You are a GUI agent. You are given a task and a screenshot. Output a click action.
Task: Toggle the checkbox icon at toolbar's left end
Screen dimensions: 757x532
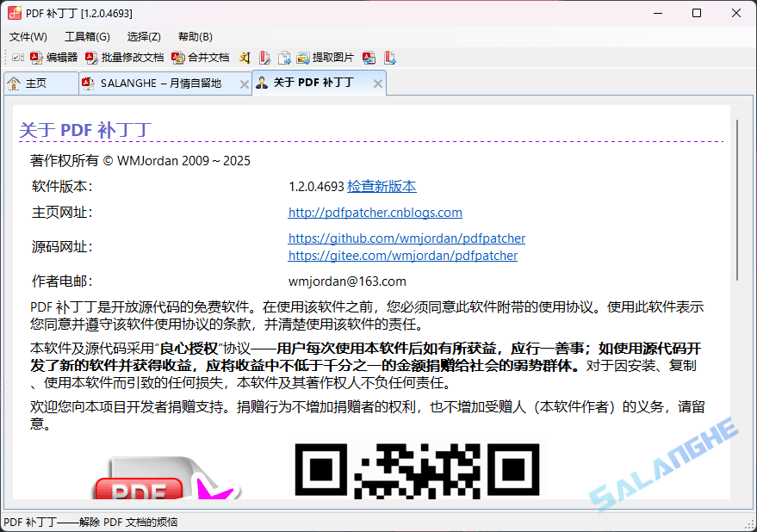[x=17, y=57]
